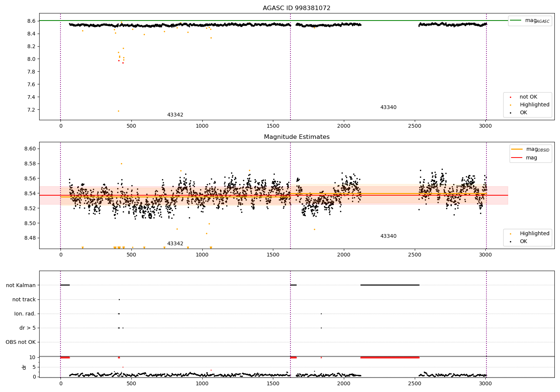Click x-axis tick "3000" below the dr plot

pyautogui.click(x=485, y=383)
